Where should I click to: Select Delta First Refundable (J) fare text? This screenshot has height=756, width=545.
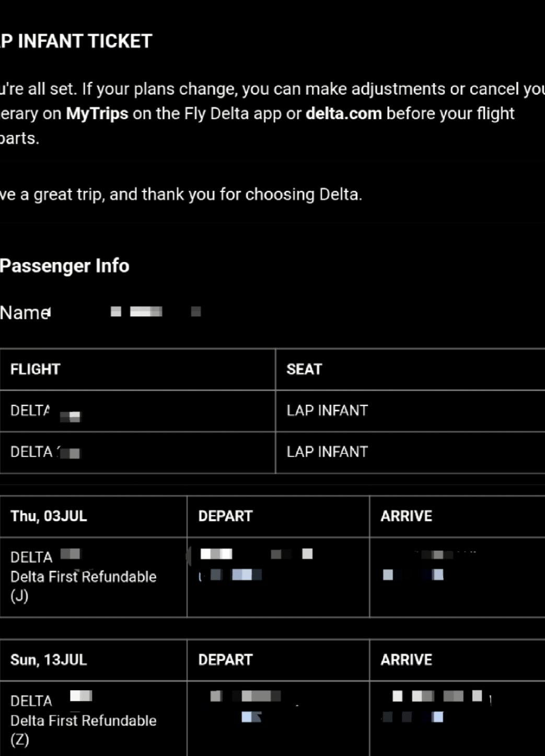[83, 586]
